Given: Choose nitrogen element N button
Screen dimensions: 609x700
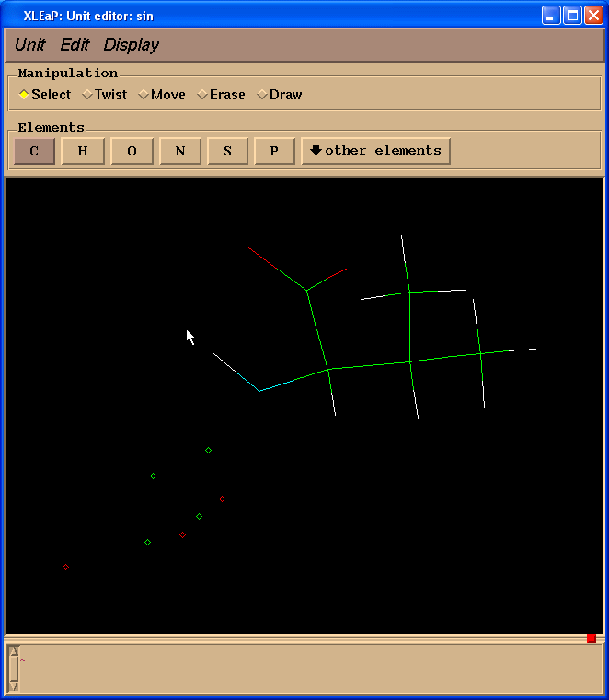Looking at the screenshot, I should point(180,151).
